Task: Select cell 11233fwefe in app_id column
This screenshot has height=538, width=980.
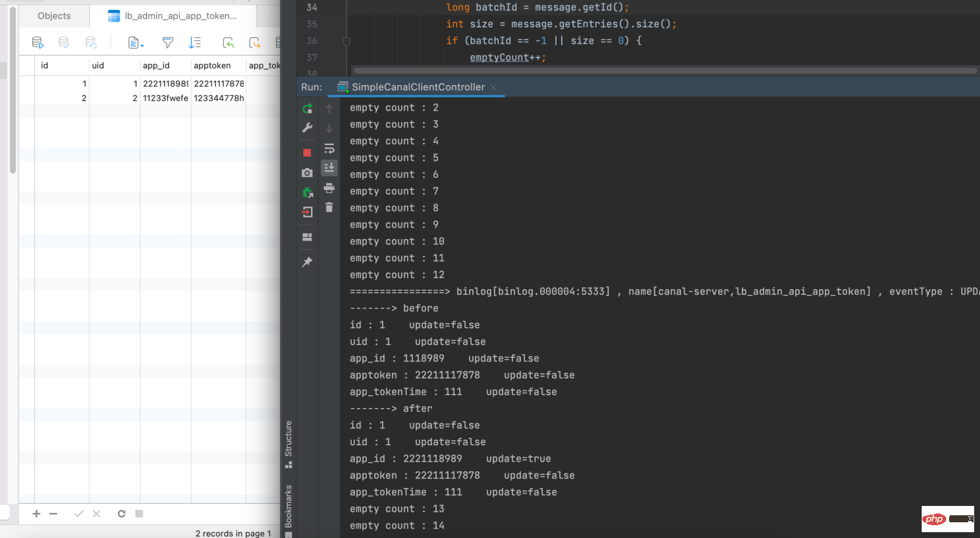Action: click(x=166, y=98)
